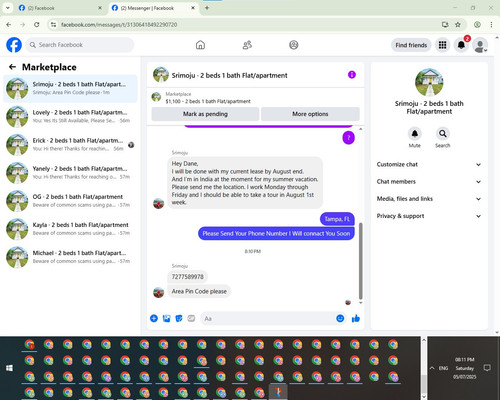Open Lovely conversation in list
The width and height of the screenshot is (500, 400).
point(70,116)
